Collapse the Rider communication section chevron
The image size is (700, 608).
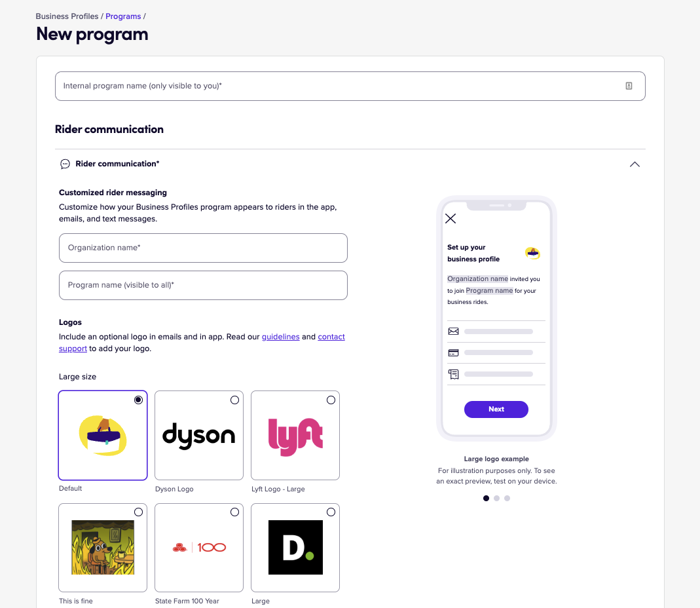click(x=635, y=164)
